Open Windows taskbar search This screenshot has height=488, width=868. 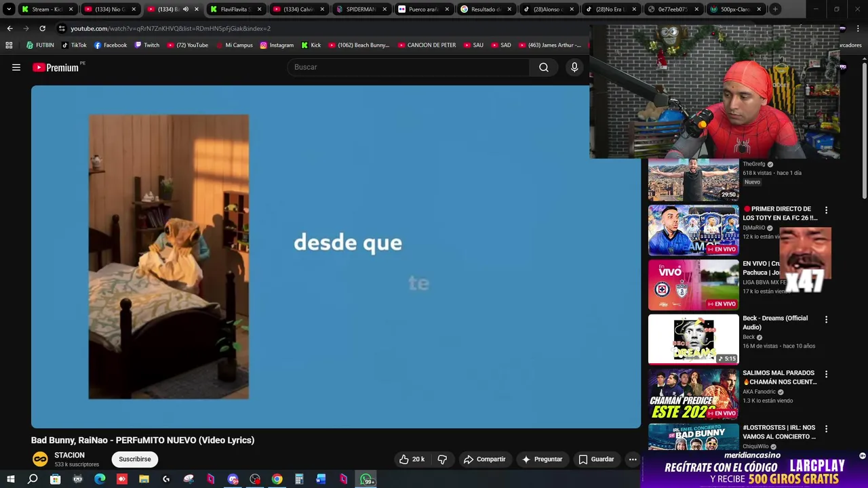pyautogui.click(x=33, y=479)
